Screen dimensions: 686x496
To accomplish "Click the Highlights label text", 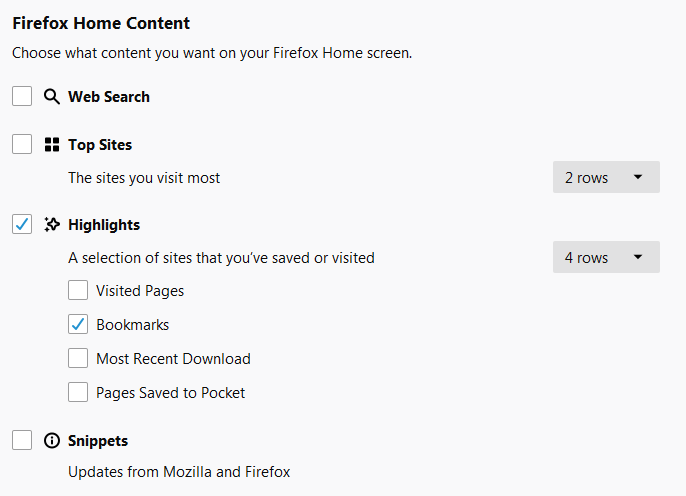I will (x=104, y=225).
